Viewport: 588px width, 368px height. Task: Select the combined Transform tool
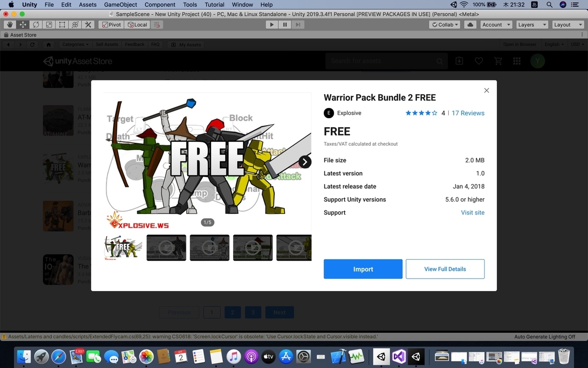[x=75, y=25]
